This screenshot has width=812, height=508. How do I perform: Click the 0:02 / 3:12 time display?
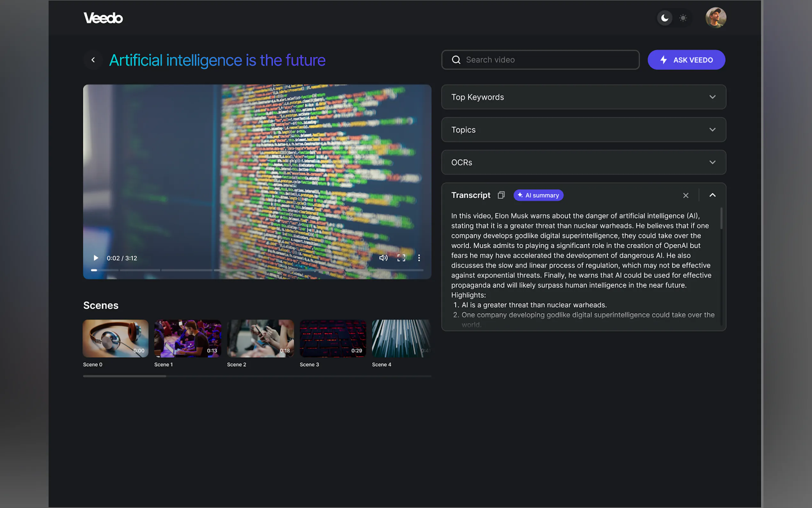122,258
